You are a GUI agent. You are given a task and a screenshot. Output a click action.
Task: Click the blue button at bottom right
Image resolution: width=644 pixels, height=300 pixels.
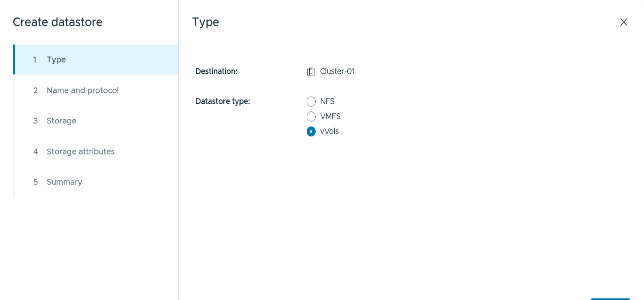point(610,299)
